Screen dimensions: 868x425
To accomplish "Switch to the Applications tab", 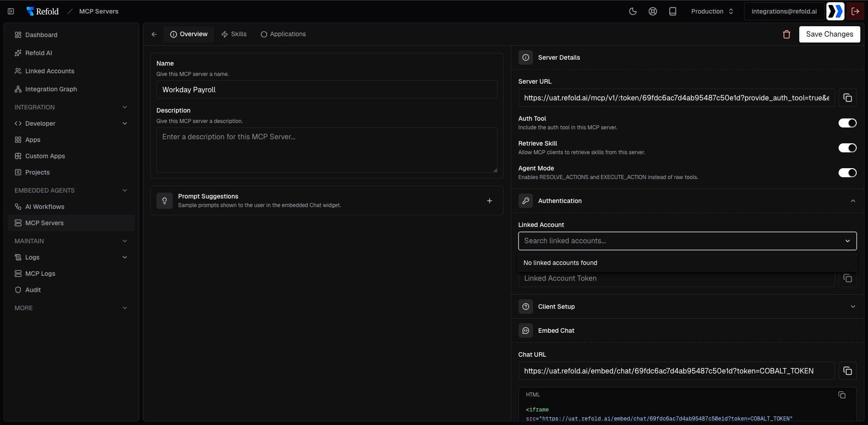I will (283, 34).
